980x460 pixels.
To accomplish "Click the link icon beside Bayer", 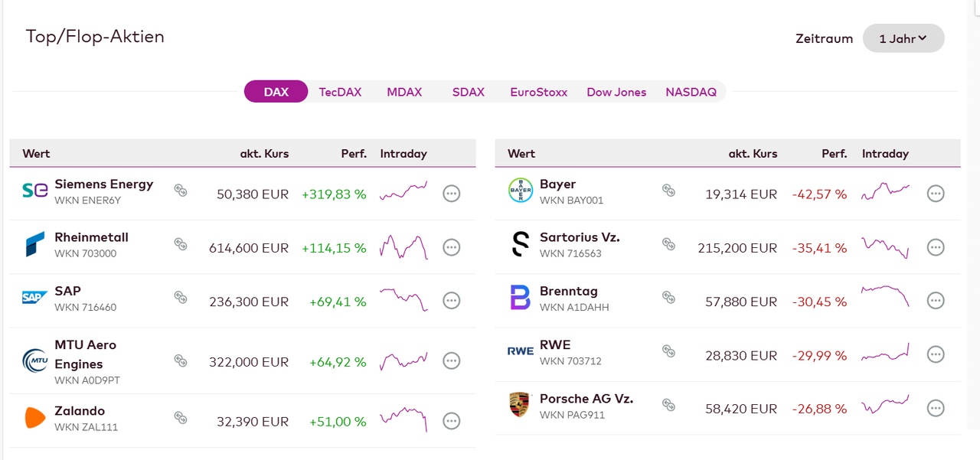I will coord(668,191).
